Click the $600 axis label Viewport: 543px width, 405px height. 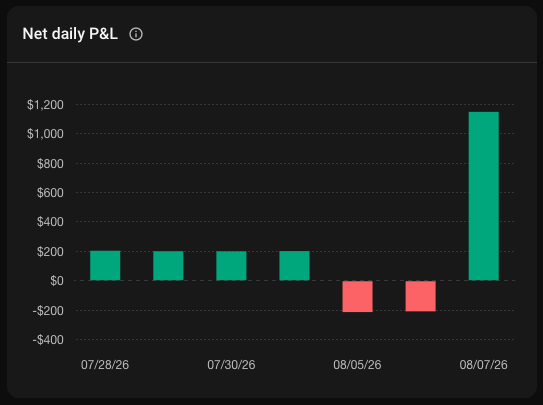(x=50, y=192)
